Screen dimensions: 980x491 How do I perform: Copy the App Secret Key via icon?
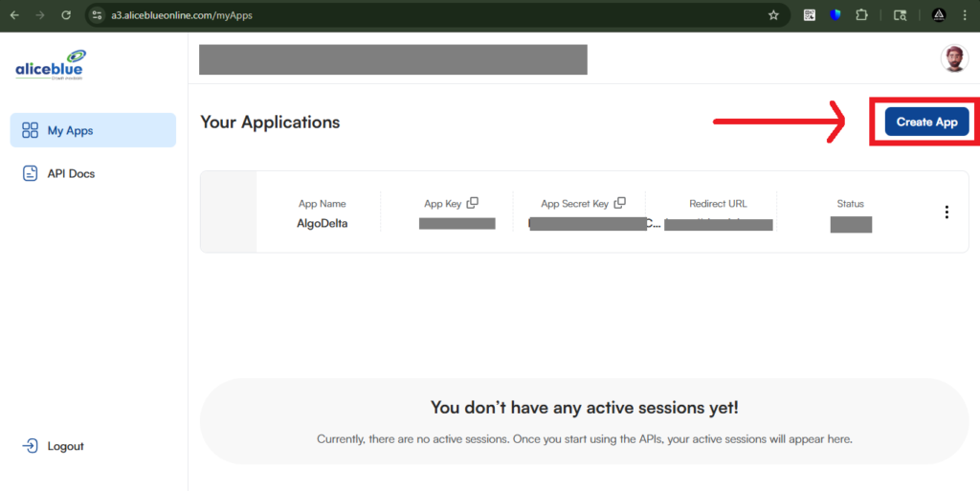[x=619, y=203]
